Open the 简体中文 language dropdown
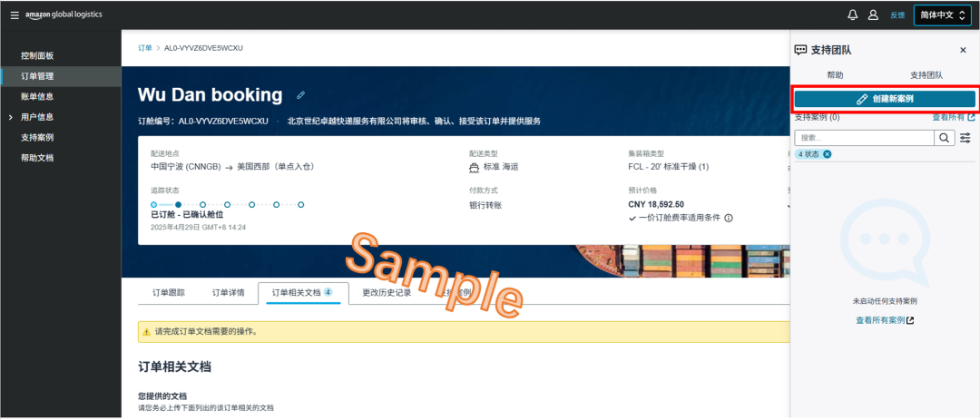 [943, 15]
